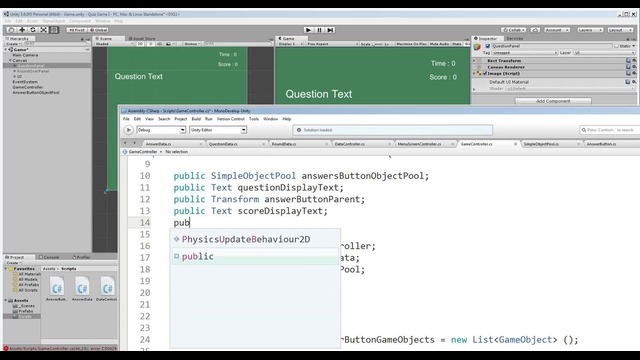Viewport: 640px width, 360px height.
Task: Toggle Stats in Game view
Action: [457, 44]
